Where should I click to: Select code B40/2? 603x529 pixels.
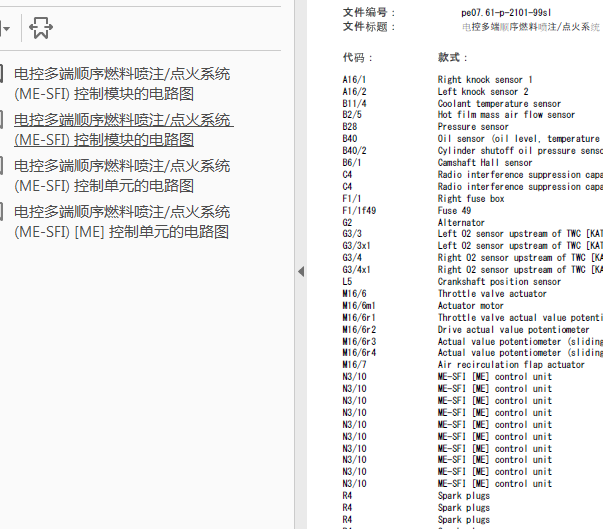[x=355, y=150]
